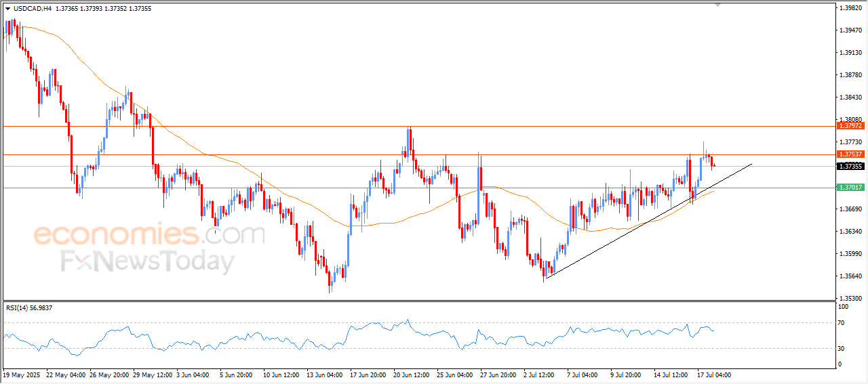The width and height of the screenshot is (868, 384).
Task: Click the 1.37730 price axis value
Action: pos(850,142)
